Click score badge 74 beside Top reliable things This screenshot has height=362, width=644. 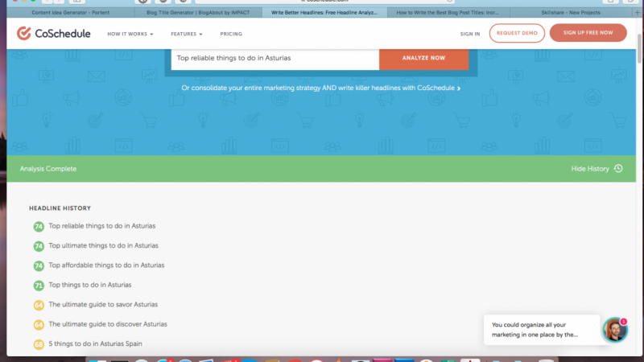pos(39,227)
